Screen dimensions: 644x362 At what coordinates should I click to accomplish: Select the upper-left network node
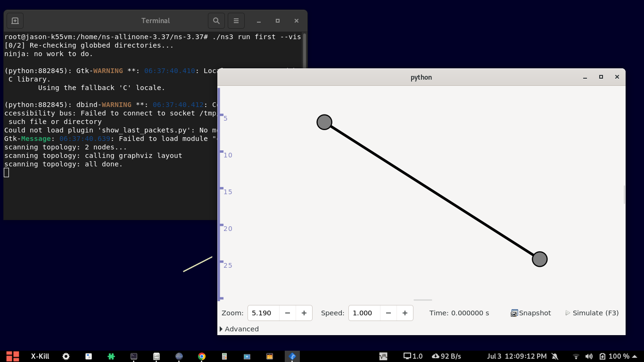click(324, 122)
